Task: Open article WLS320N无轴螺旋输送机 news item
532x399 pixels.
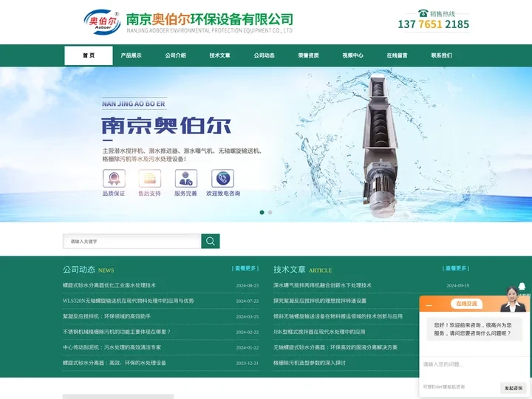Action: tap(129, 301)
